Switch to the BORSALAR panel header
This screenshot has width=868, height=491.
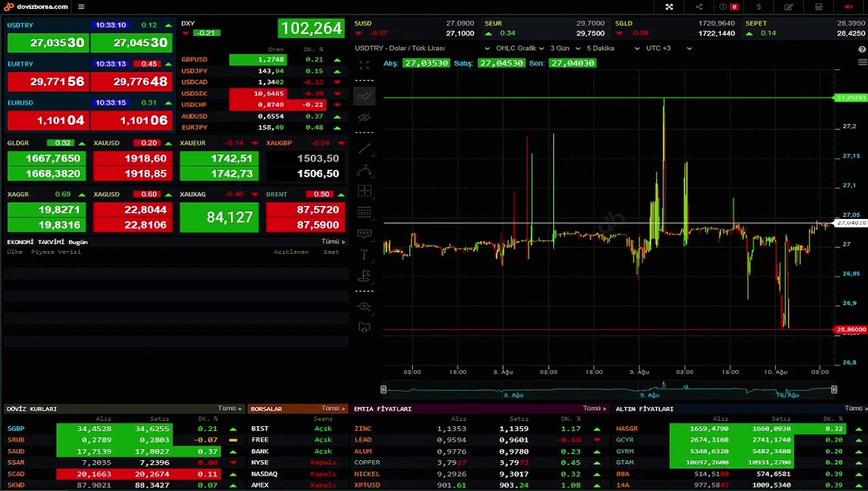click(266, 409)
